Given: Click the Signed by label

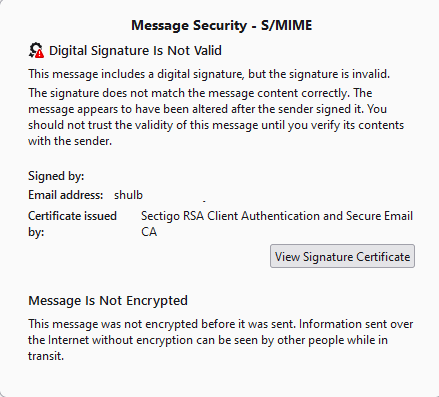Looking at the screenshot, I should 56,176.
